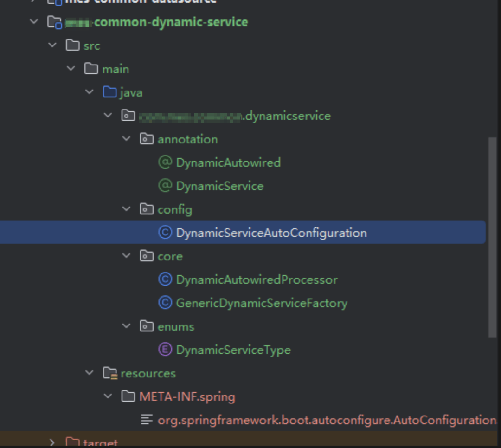Select the GenericDynamicServiceFactory class
This screenshot has height=448, width=501.
pyautogui.click(x=261, y=303)
